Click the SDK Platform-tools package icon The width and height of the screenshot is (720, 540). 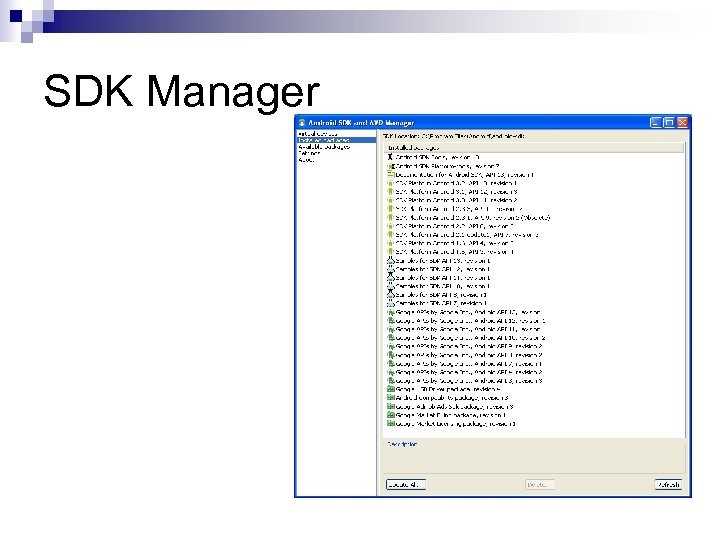[390, 166]
